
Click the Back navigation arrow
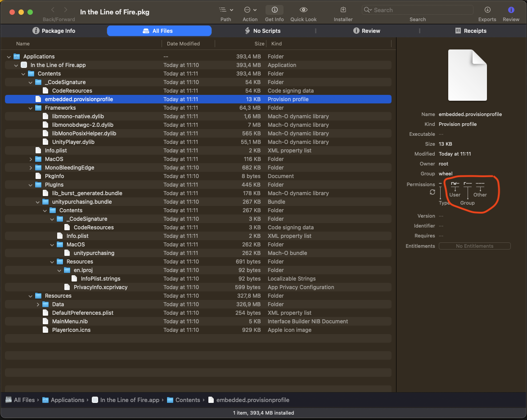(x=53, y=10)
